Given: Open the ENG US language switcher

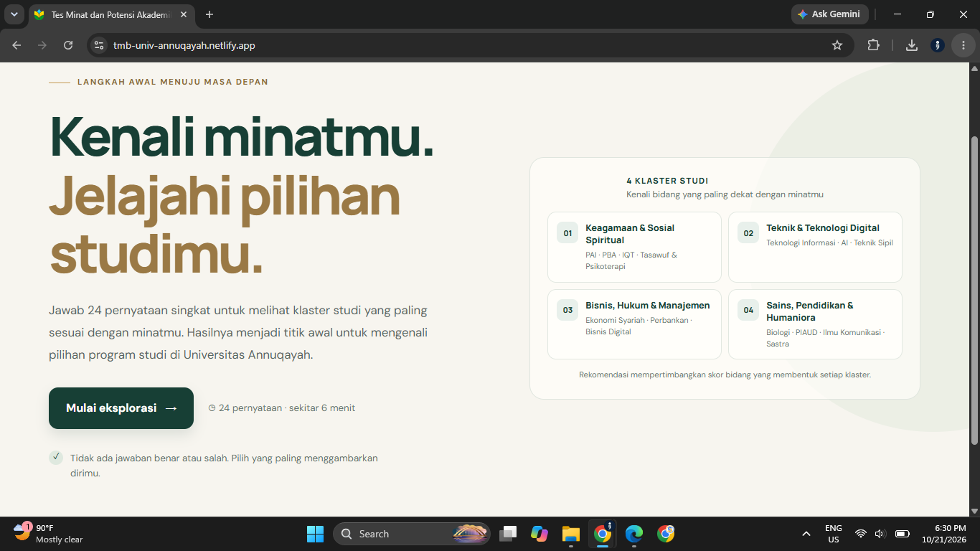Looking at the screenshot, I should tap(834, 534).
